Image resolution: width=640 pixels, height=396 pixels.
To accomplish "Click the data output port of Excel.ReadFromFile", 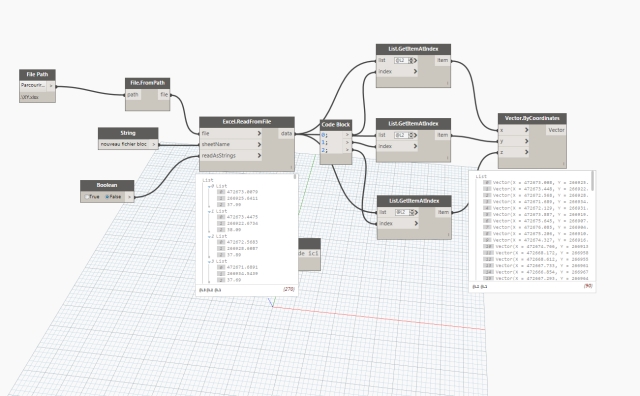I will point(287,133).
